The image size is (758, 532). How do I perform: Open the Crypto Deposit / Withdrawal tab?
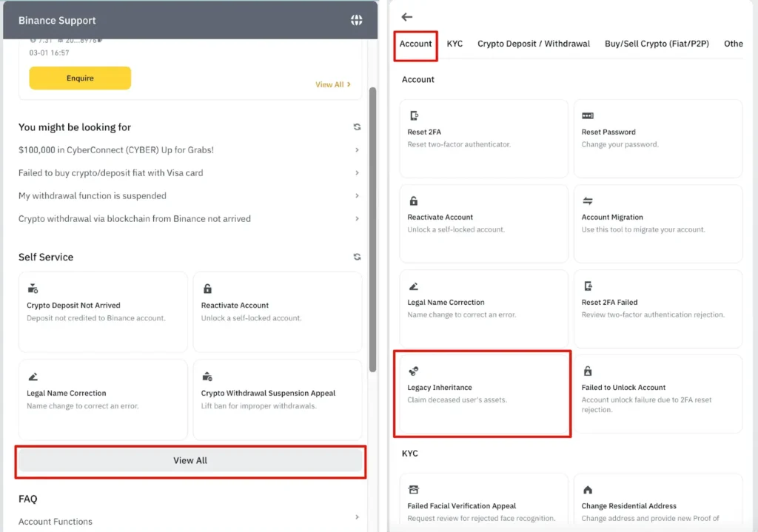[533, 44]
